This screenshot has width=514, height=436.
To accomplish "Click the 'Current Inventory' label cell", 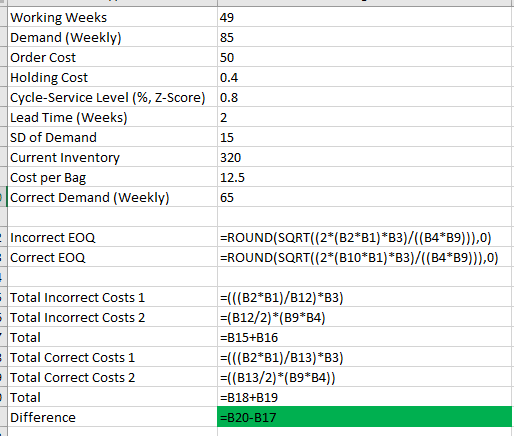I will click(x=112, y=157).
